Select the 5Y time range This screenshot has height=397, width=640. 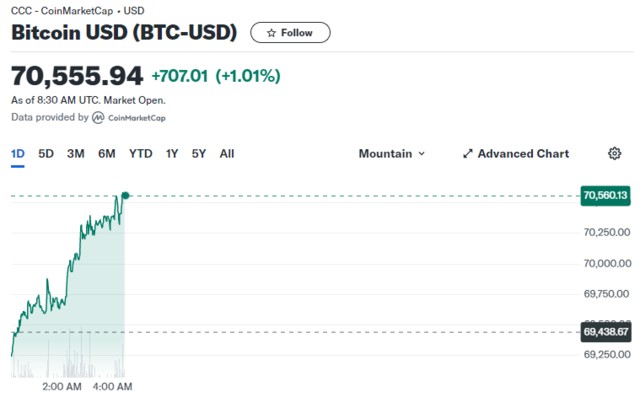tap(199, 154)
